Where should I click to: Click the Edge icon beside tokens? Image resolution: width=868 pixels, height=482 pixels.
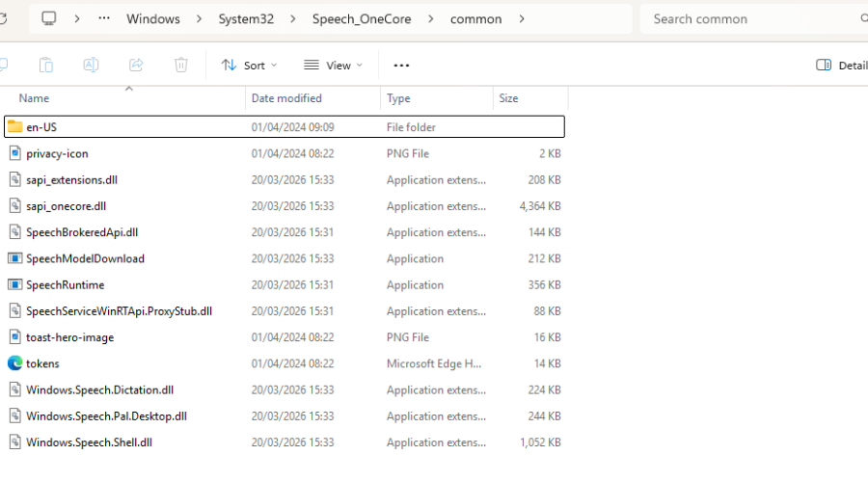click(x=14, y=363)
